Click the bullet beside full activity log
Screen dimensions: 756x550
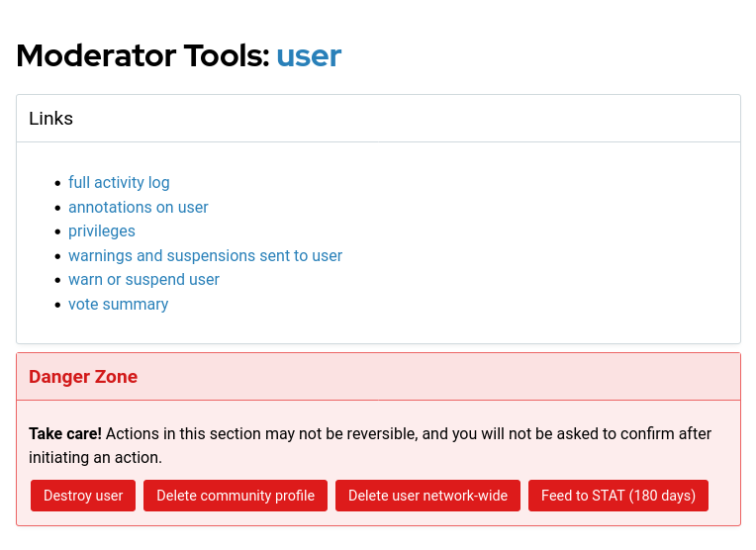[57, 183]
